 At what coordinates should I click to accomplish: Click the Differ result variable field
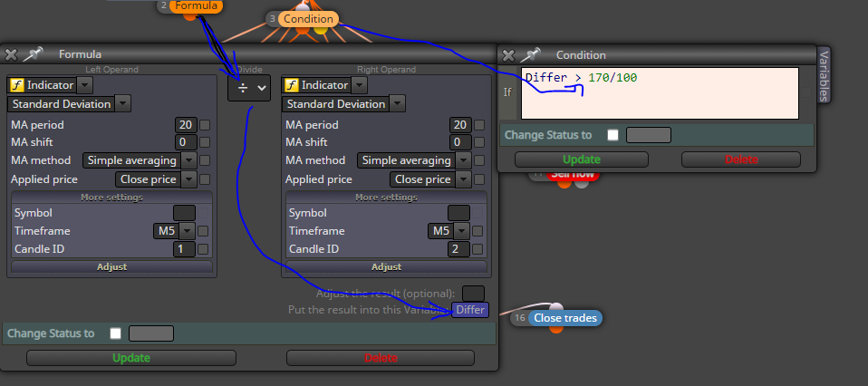(470, 310)
